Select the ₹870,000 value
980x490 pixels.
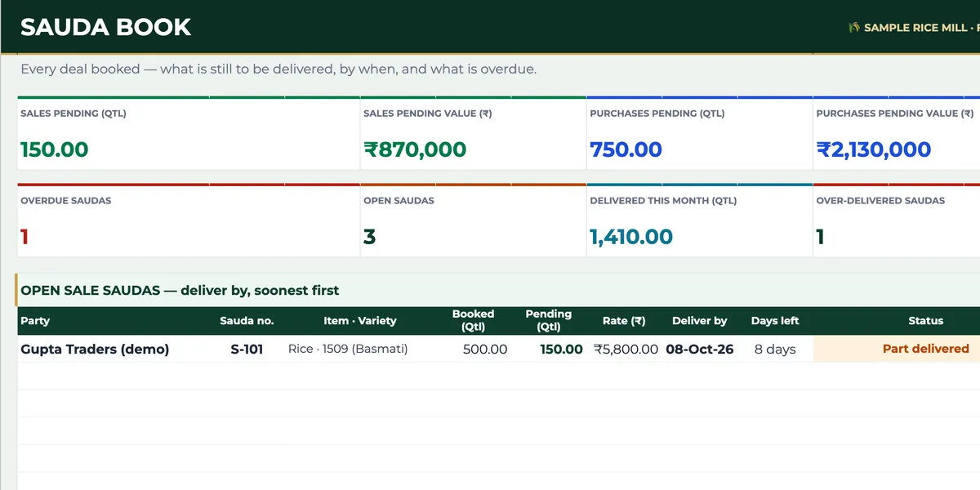coord(415,149)
